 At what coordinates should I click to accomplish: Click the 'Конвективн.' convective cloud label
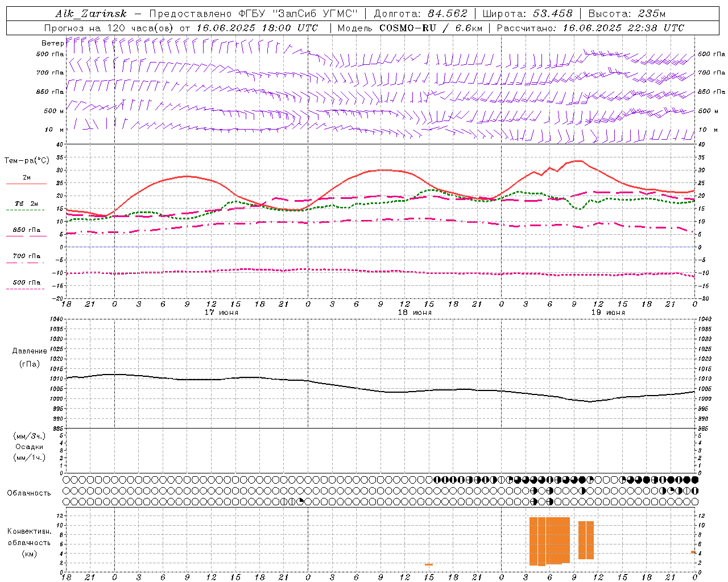point(30,531)
